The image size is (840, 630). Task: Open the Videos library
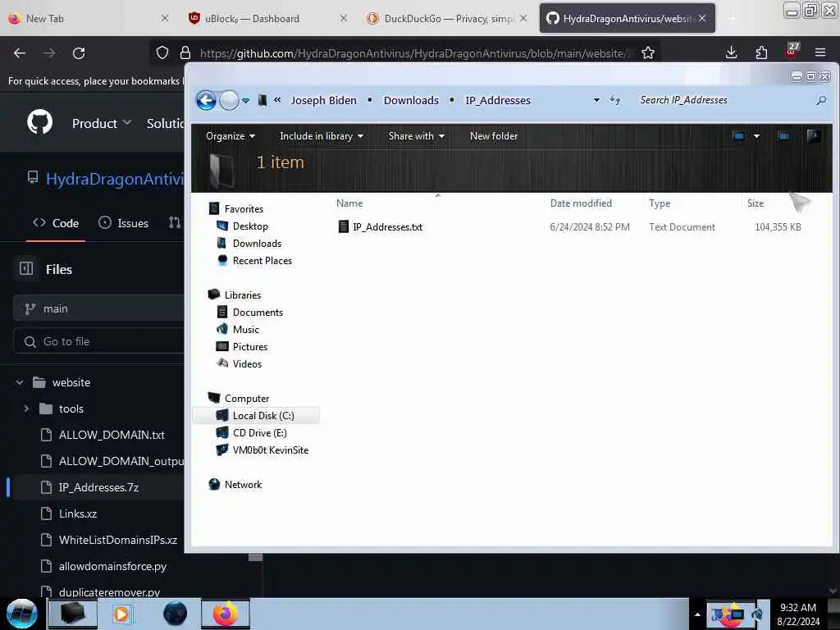(239, 363)
